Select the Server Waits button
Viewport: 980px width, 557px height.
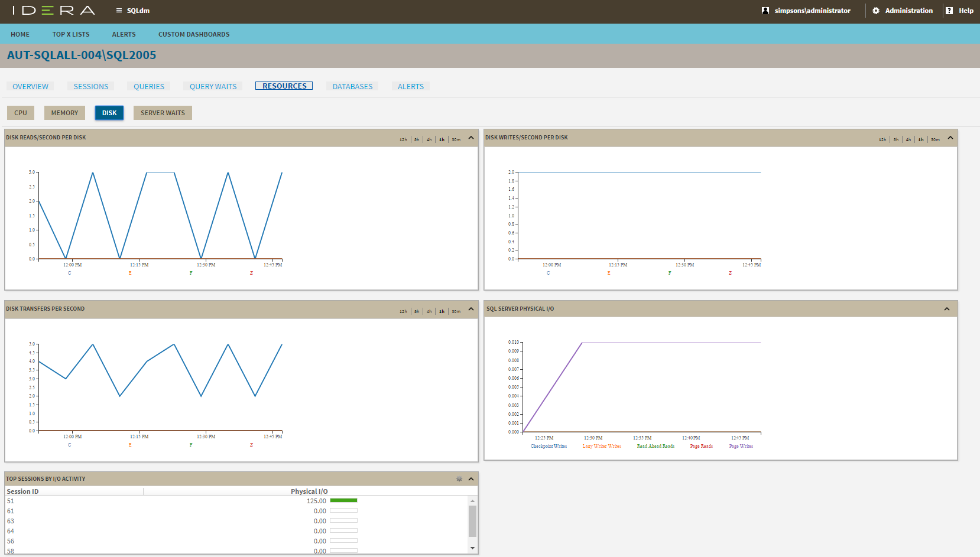pos(163,113)
